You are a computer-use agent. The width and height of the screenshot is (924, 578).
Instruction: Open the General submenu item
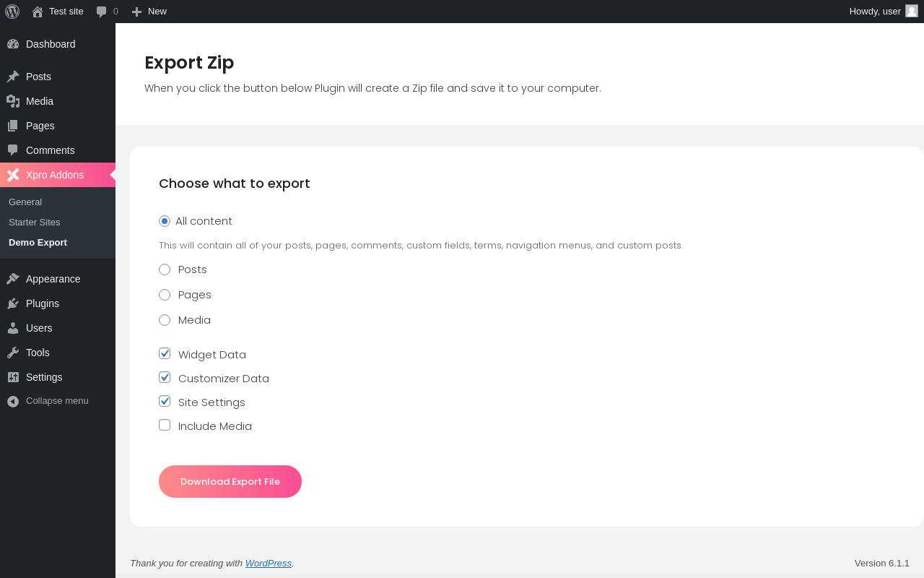[x=25, y=202]
